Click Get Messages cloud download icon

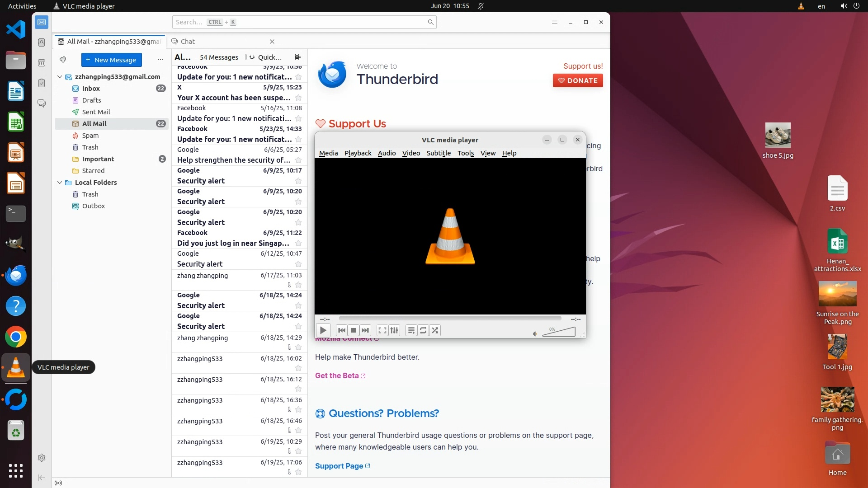tap(63, 60)
